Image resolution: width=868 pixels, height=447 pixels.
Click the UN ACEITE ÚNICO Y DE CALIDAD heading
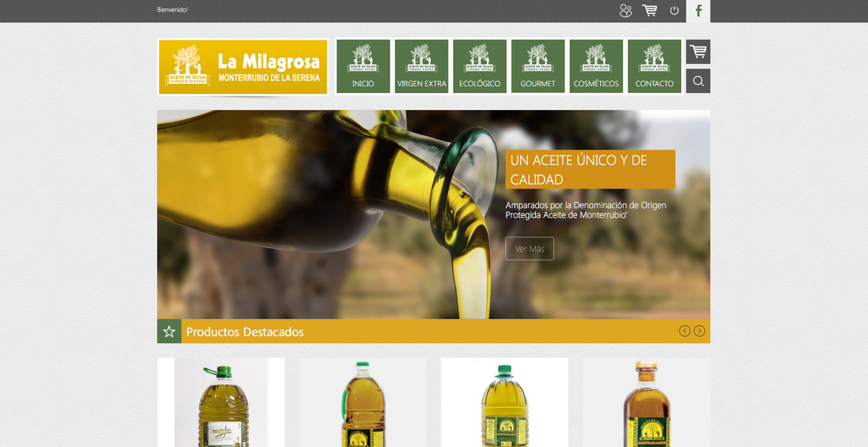tap(590, 170)
